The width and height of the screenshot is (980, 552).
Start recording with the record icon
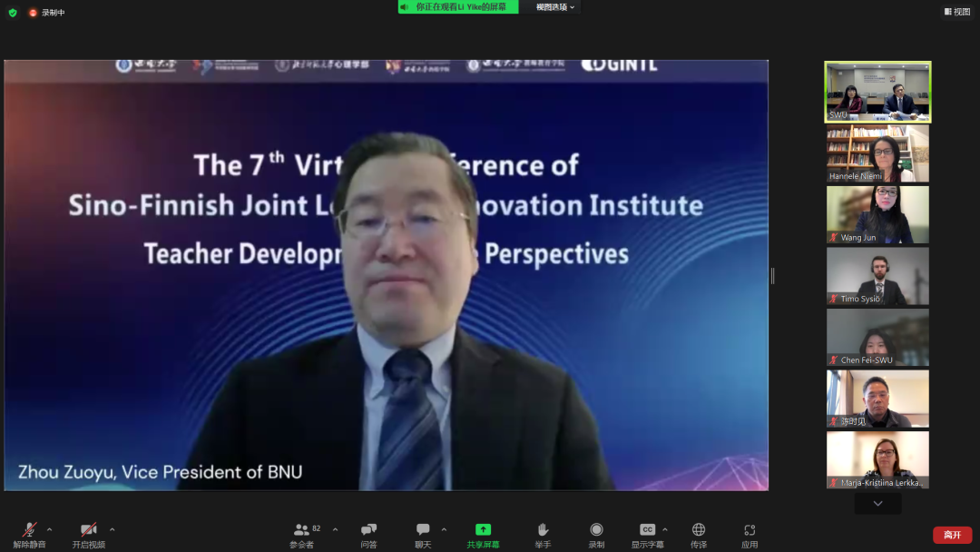(x=596, y=530)
